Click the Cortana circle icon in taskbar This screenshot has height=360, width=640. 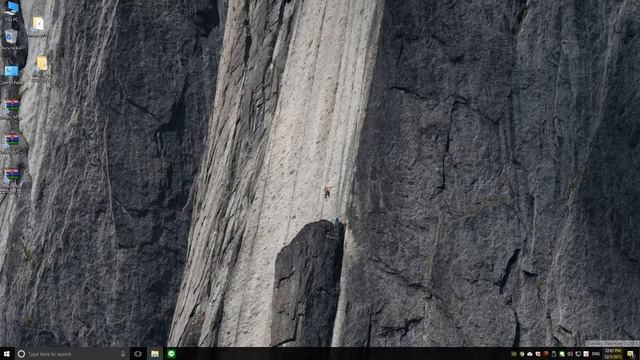[21, 354]
